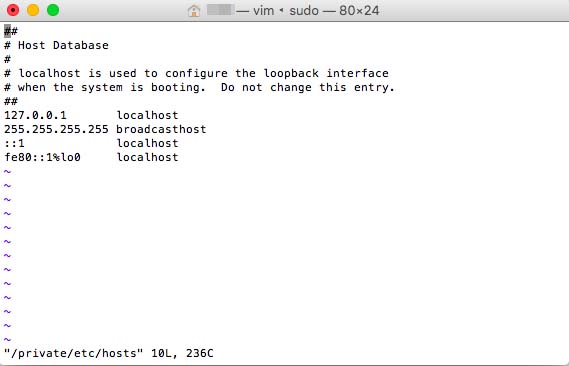Image resolution: width=569 pixels, height=366 pixels.
Task: Click 'localhost' on the fe80 line
Action: (x=147, y=157)
